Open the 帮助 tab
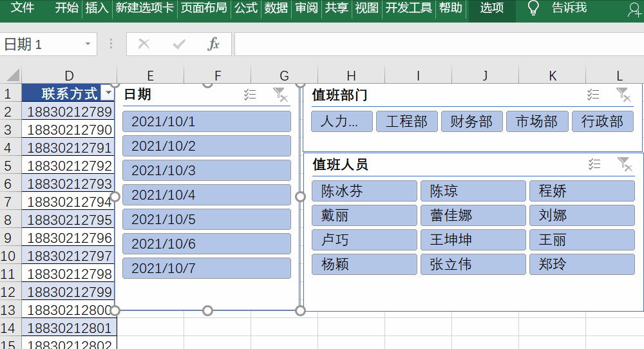Viewport: 644px width, 349px height. coord(451,7)
